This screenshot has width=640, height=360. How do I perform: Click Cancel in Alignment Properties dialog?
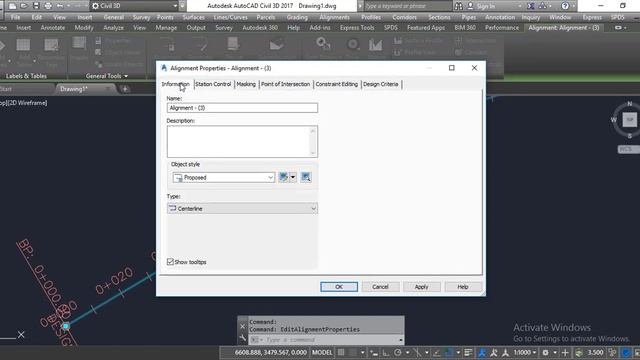(x=380, y=287)
